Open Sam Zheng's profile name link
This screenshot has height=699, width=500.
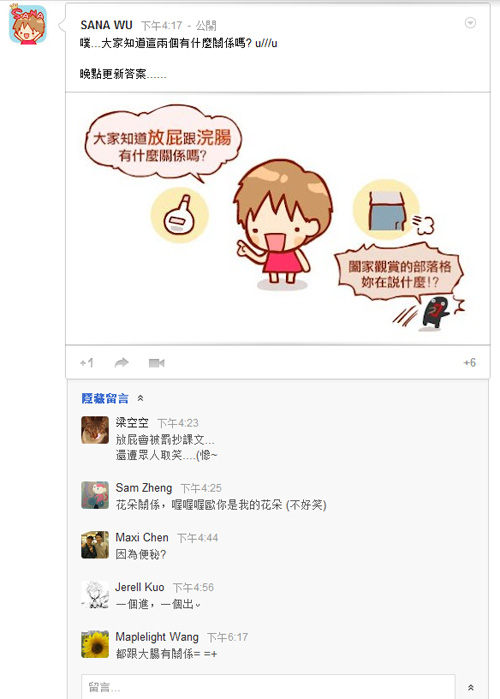144,488
